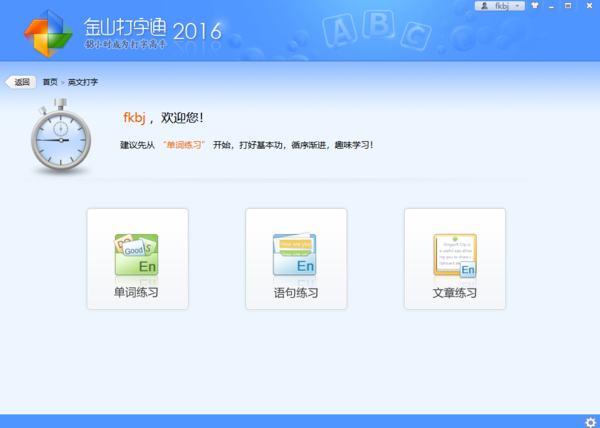Expand the fkbj user account dropdown
The width and height of the screenshot is (600, 428).
point(502,6)
